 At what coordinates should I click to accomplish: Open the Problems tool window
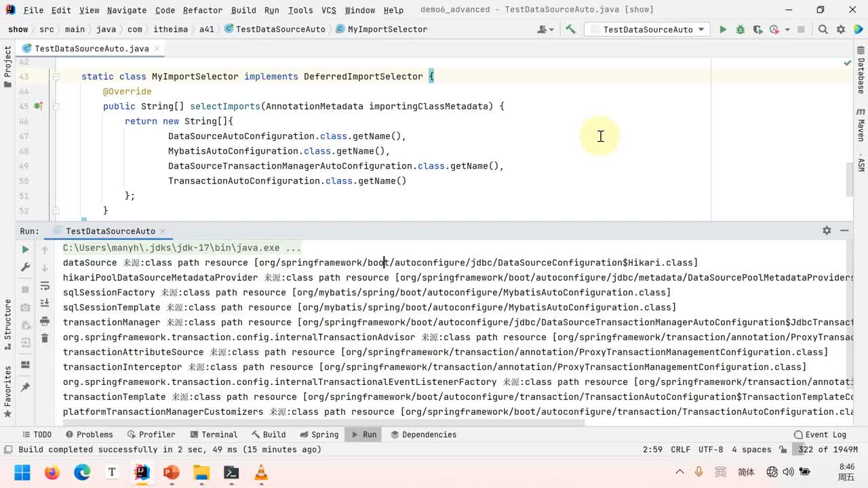[x=88, y=434]
